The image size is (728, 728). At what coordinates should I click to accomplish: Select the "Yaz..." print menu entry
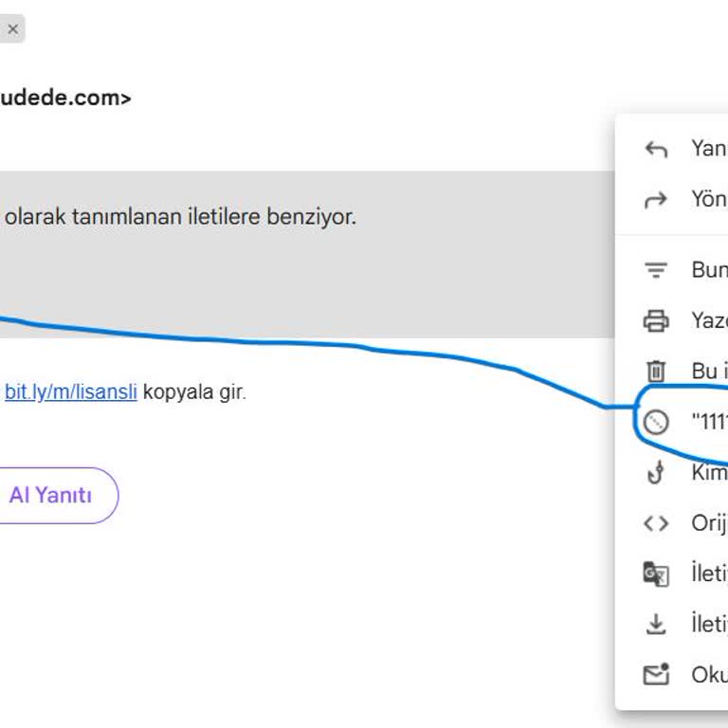(671, 320)
